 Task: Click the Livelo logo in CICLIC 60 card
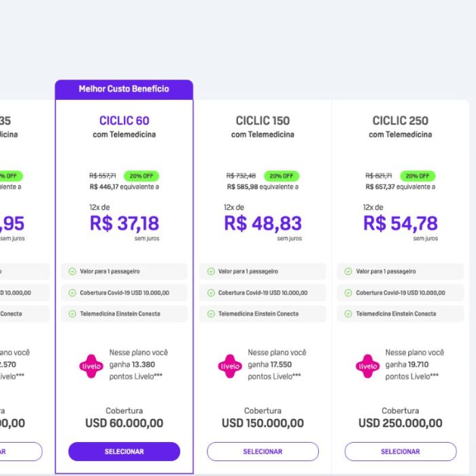[x=91, y=366]
